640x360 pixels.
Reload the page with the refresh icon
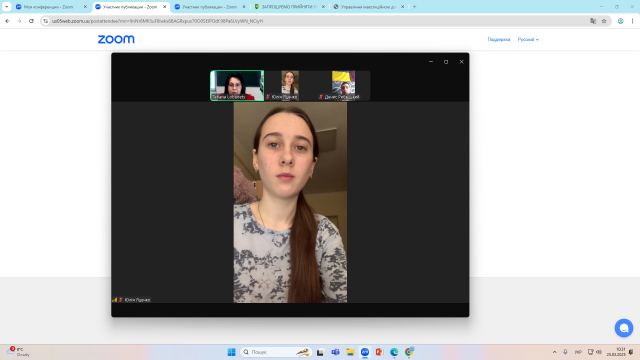point(31,21)
